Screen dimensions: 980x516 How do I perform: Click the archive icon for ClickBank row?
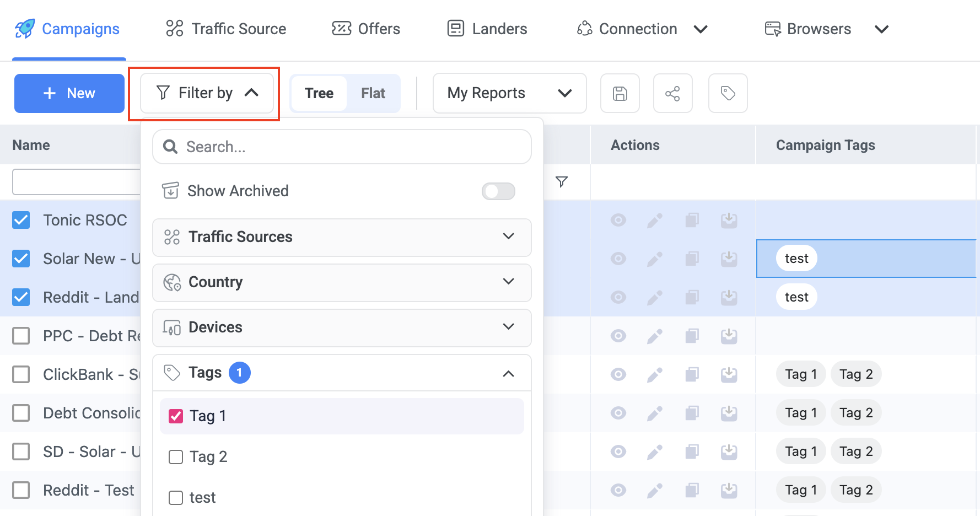coord(729,375)
